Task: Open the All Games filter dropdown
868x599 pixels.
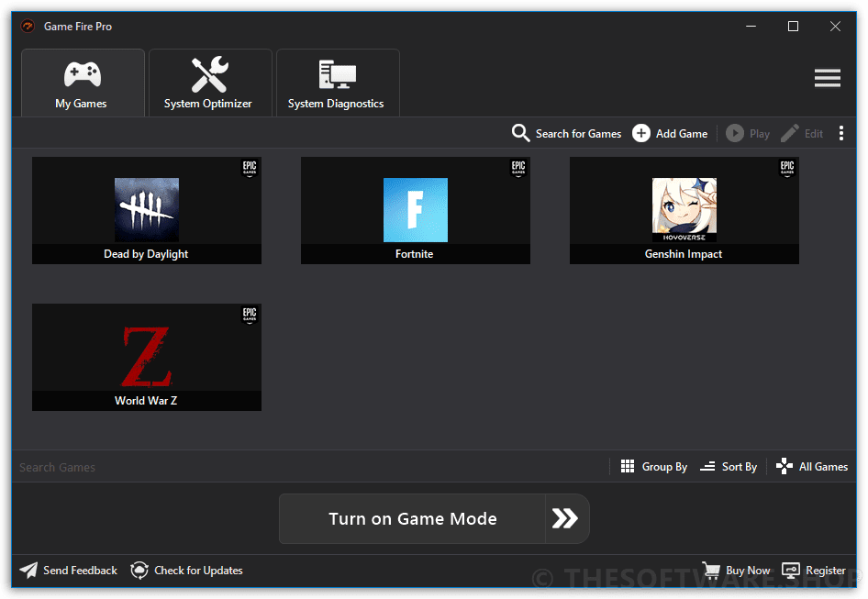Action: [812, 467]
